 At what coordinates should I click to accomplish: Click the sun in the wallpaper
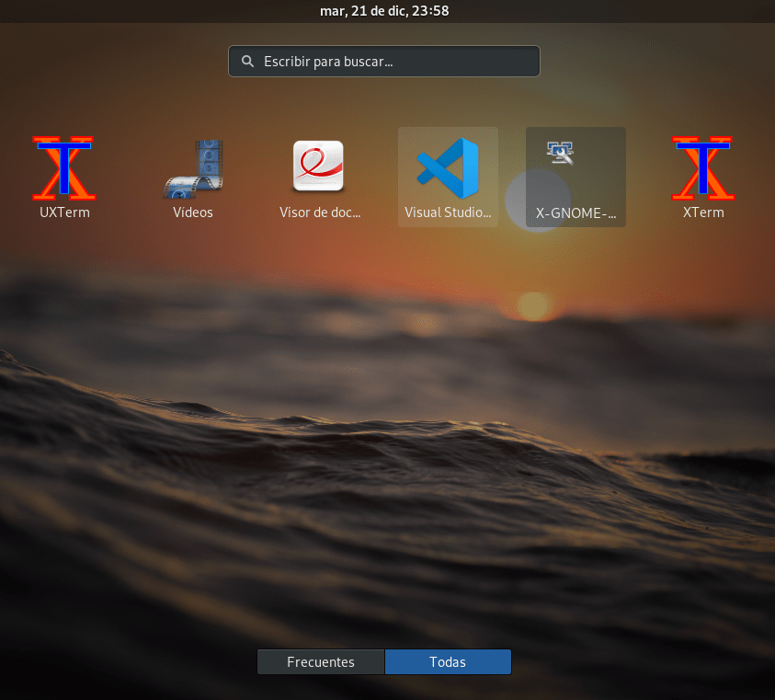532,305
